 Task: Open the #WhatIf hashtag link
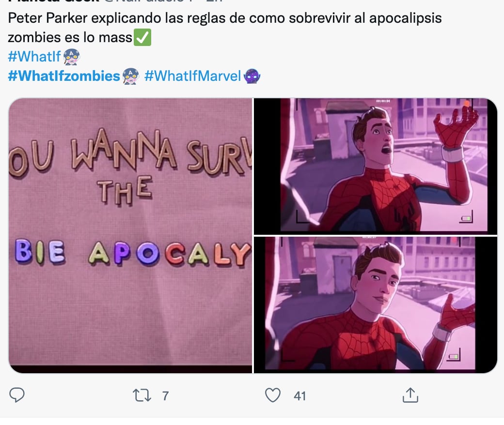tap(34, 57)
